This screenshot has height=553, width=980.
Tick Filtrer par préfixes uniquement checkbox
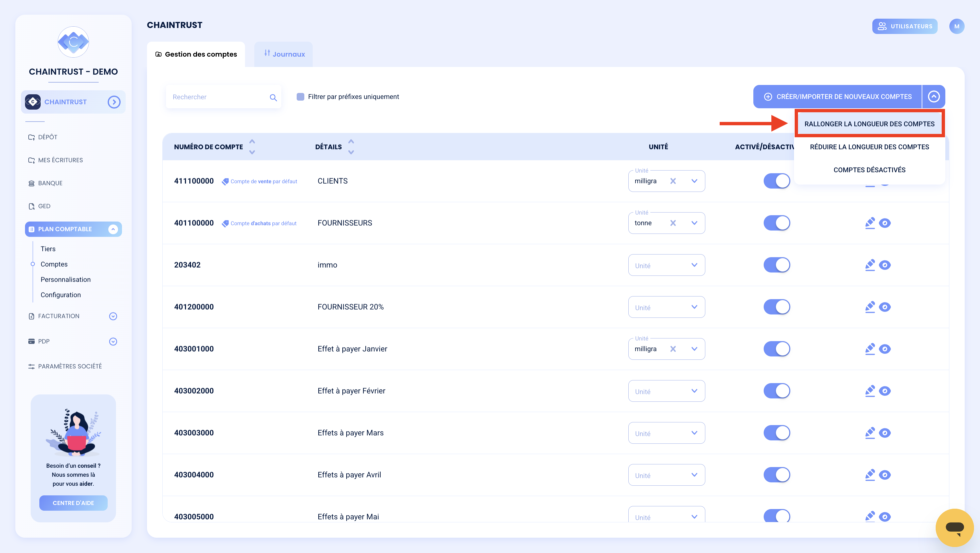[300, 97]
